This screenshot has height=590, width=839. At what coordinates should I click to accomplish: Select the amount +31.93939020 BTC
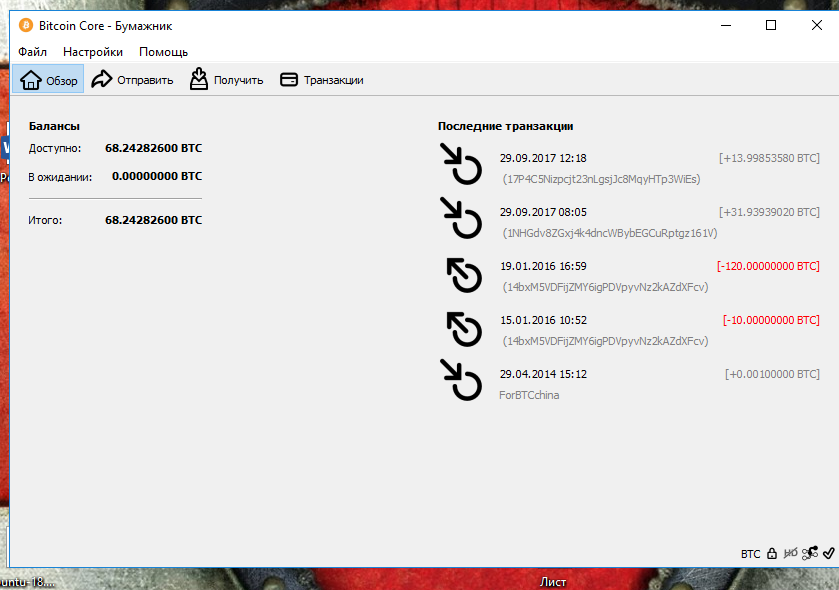769,212
